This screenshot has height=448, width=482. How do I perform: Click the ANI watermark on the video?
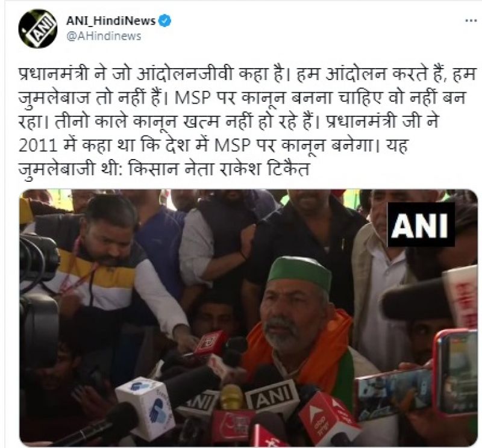pos(421,225)
